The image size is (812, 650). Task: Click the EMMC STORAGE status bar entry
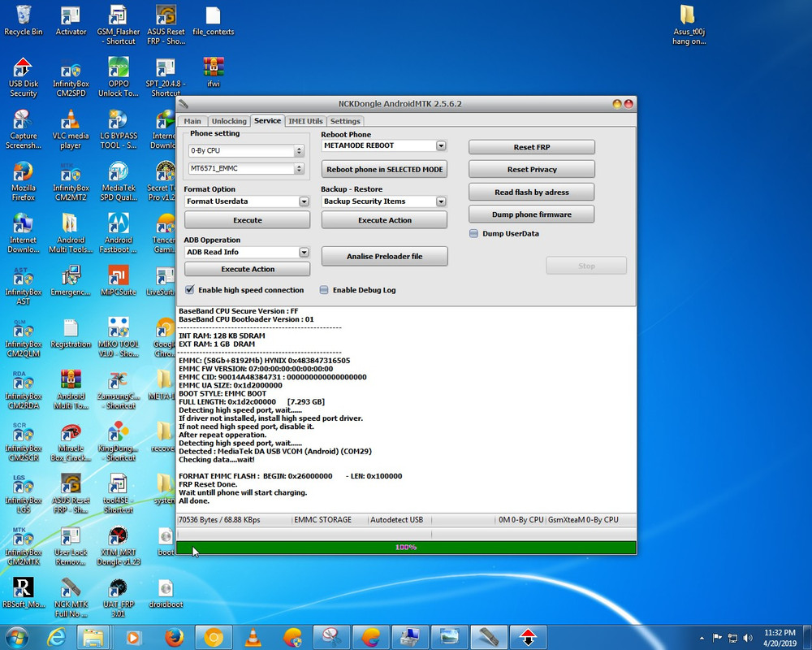point(322,519)
